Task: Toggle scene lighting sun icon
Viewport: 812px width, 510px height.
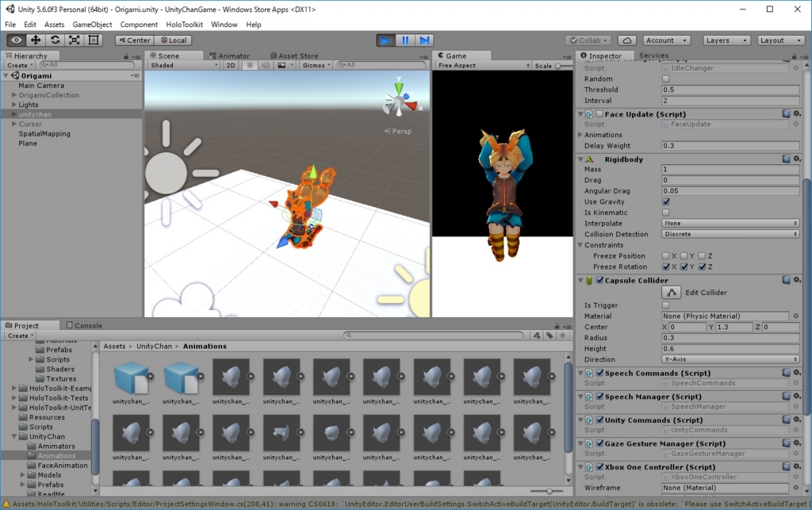Action: coord(250,65)
